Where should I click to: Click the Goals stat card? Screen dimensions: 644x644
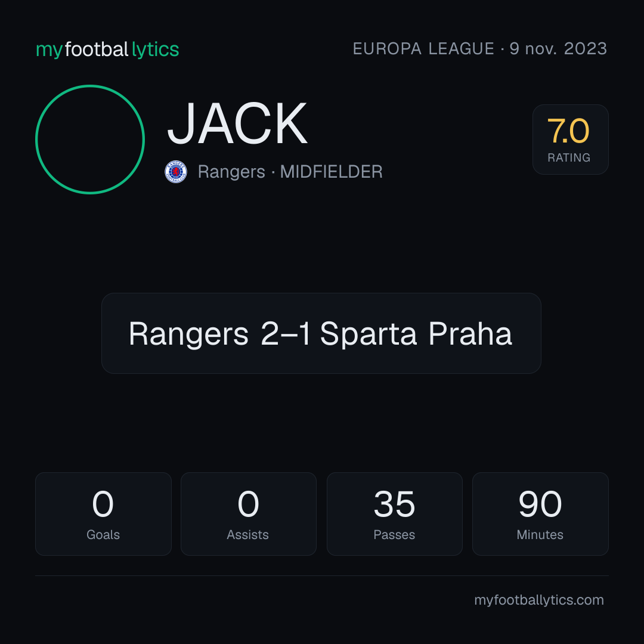[103, 514]
